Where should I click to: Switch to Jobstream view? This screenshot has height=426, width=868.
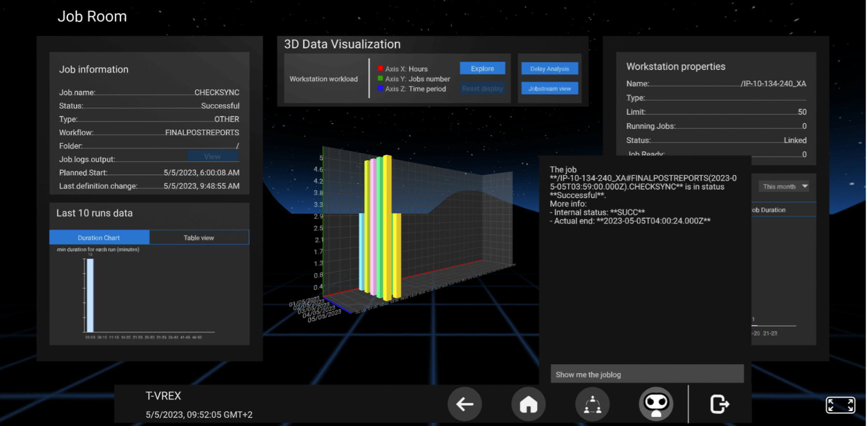(x=549, y=89)
